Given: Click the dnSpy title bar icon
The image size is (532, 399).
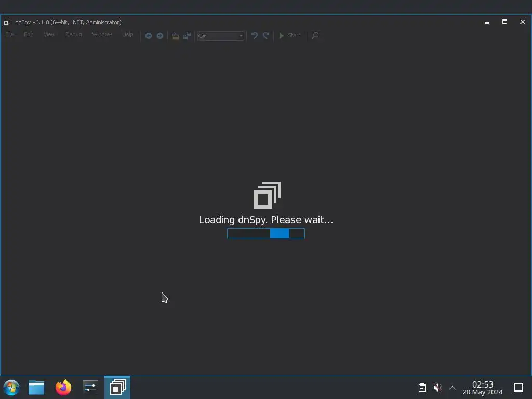Looking at the screenshot, I should click(x=7, y=22).
